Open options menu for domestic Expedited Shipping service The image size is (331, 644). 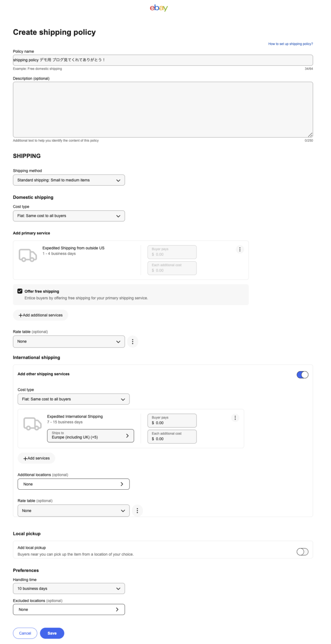pos(240,249)
